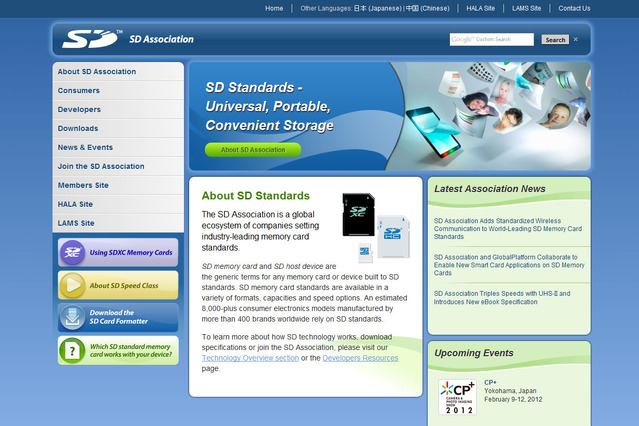Open LAMS Site in top navigation
Viewport: 639px width, 426px height.
[x=527, y=8]
